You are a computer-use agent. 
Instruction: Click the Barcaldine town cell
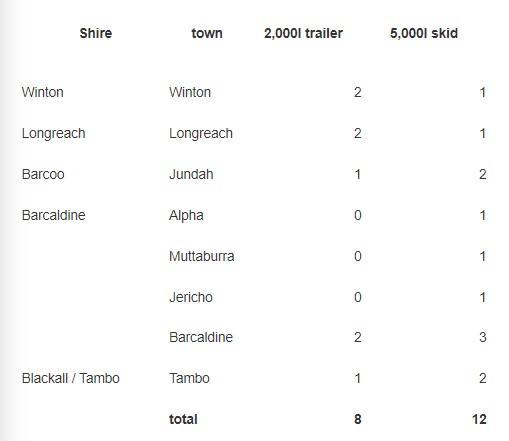coord(201,337)
